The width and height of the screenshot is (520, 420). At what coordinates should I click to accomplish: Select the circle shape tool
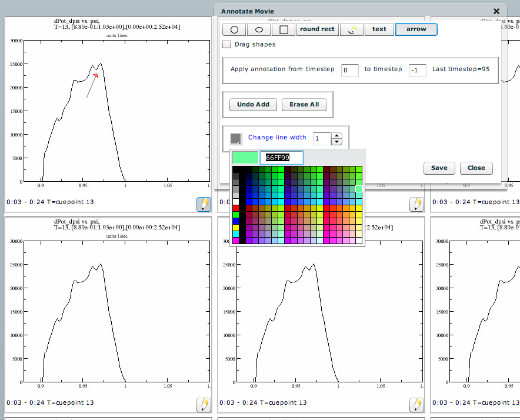click(x=234, y=29)
